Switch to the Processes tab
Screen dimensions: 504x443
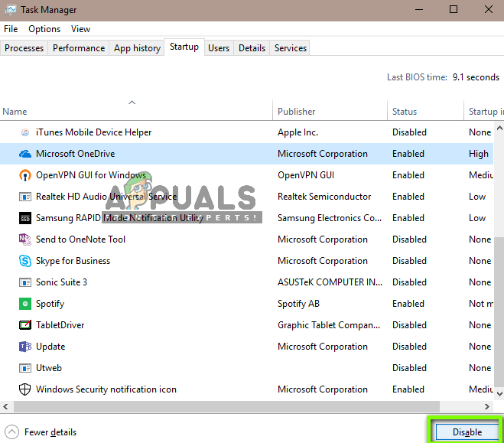[x=24, y=48]
